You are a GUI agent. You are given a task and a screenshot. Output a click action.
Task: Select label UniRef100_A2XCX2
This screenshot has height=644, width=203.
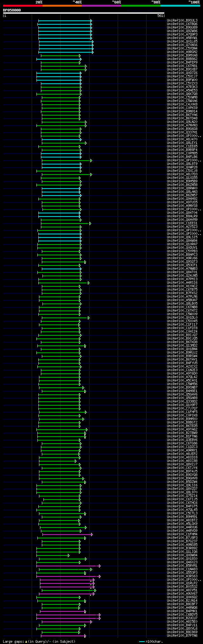(x=182, y=366)
